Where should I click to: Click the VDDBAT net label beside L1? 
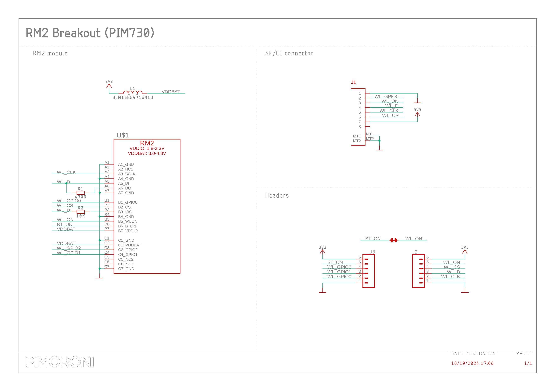171,91
